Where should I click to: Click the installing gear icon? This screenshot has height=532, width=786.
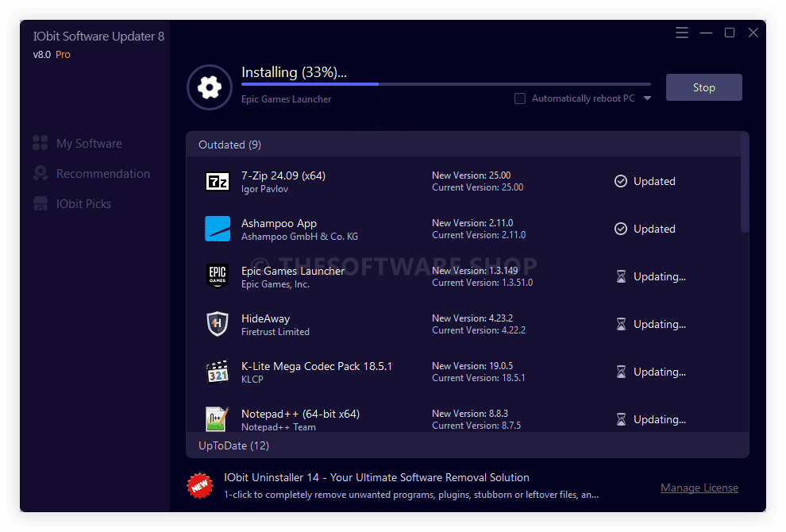click(210, 87)
